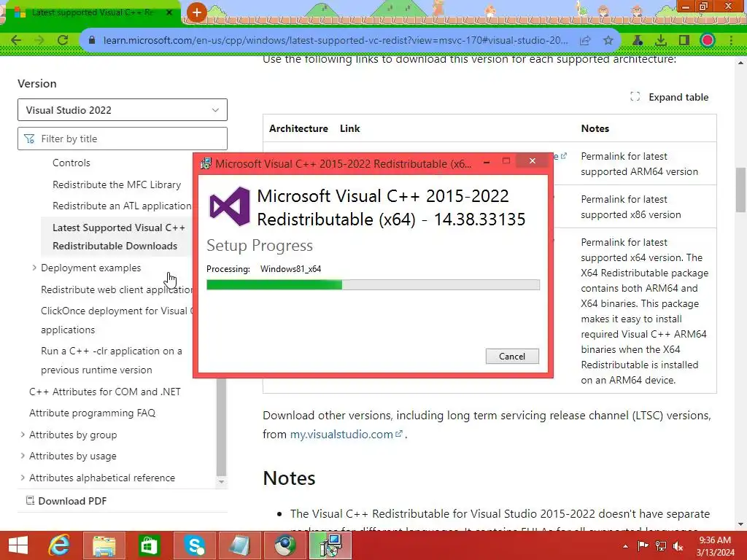Select the installer taskbar icon
Viewport: 747px width, 560px height.
330,545
